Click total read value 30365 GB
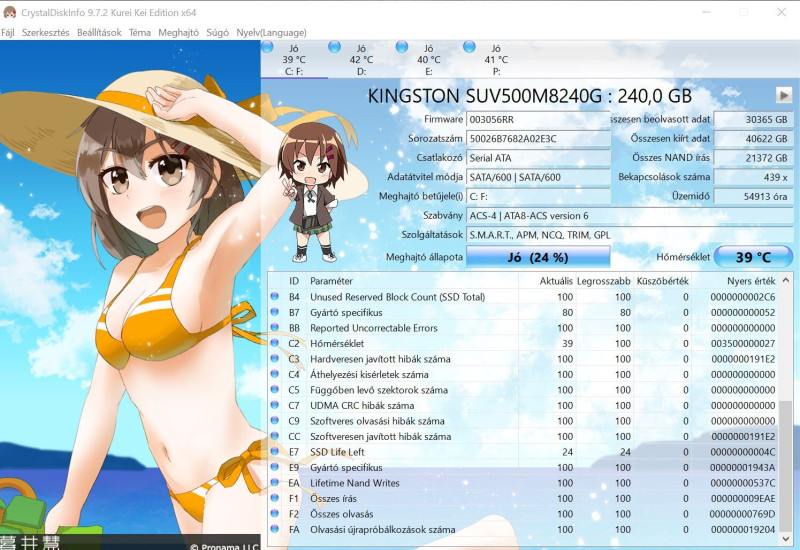Screen dimensions: 800x550 click(x=753, y=119)
